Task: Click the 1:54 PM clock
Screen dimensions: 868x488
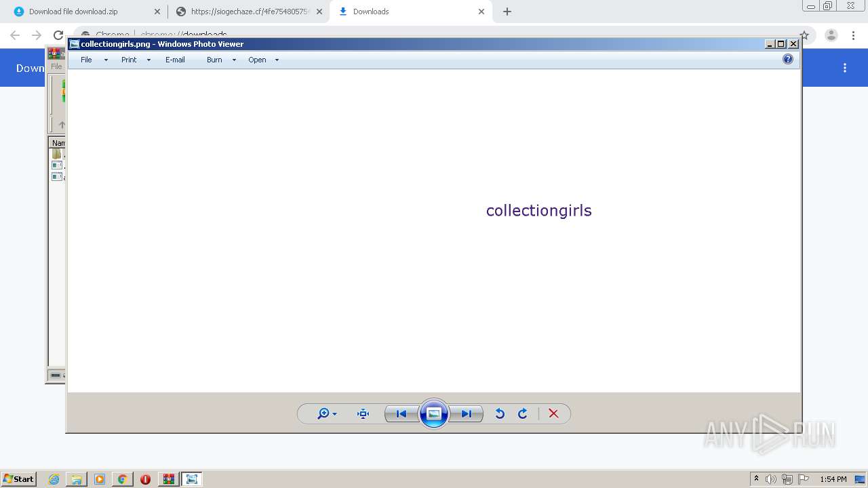Action: pos(833,479)
